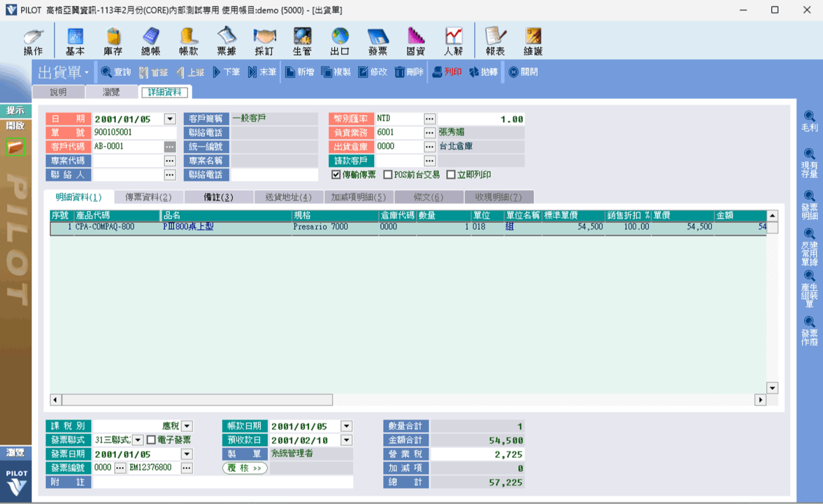Click the 刪除 delete toolbar icon
This screenshot has width=823, height=504.
point(408,72)
